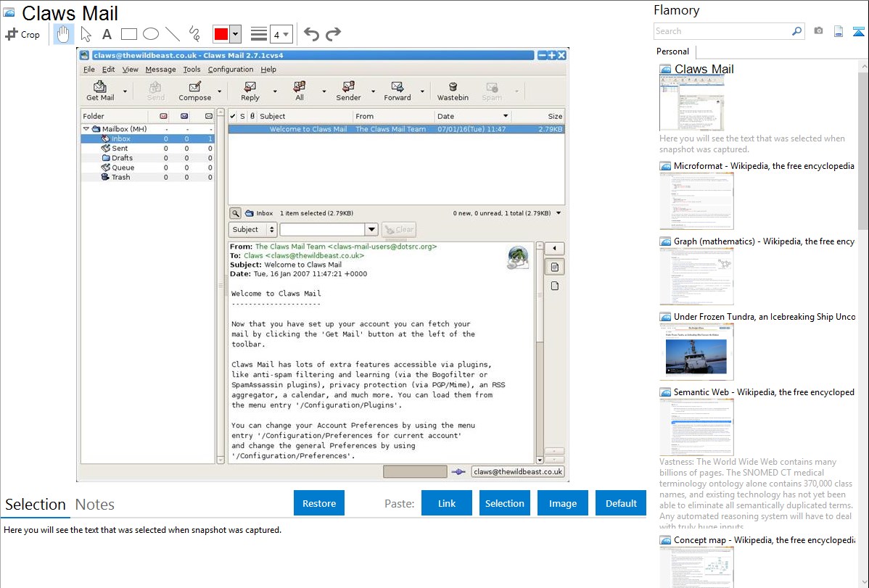Image resolution: width=869 pixels, height=588 pixels.
Task: Click the Paste Selection button
Action: (x=504, y=503)
